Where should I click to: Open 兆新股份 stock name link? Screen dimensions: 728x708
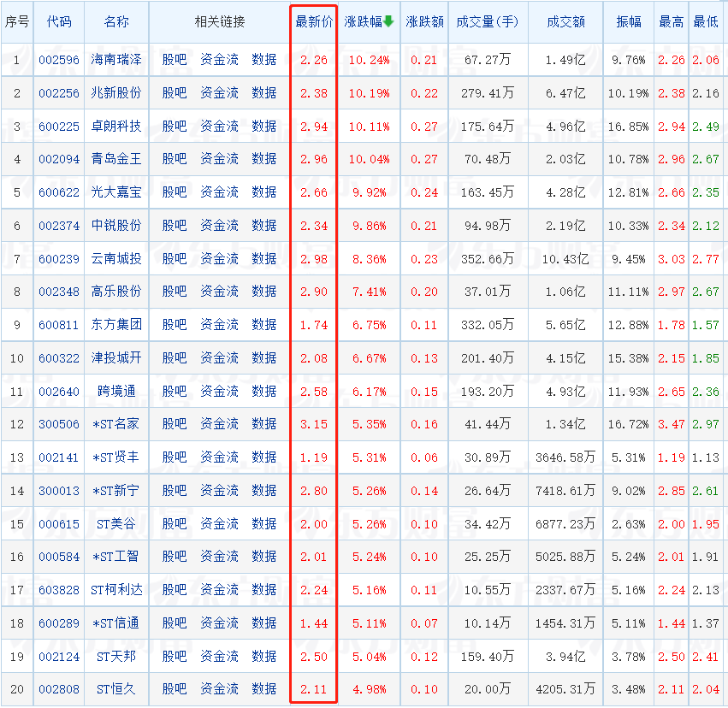(x=116, y=93)
